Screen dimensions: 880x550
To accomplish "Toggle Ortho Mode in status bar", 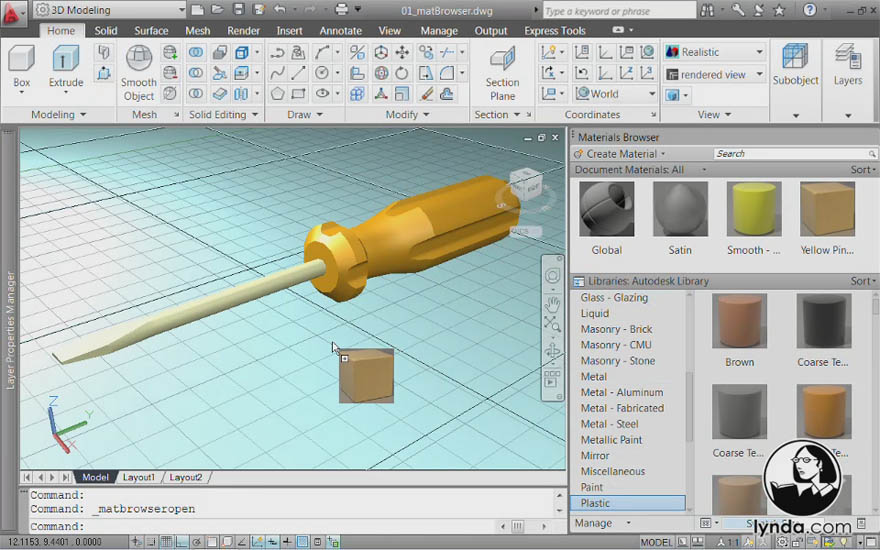I will 182,542.
